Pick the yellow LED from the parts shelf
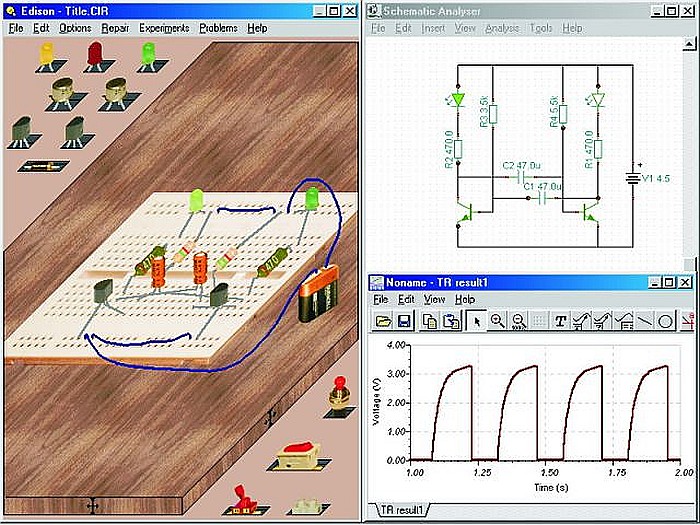 point(46,58)
